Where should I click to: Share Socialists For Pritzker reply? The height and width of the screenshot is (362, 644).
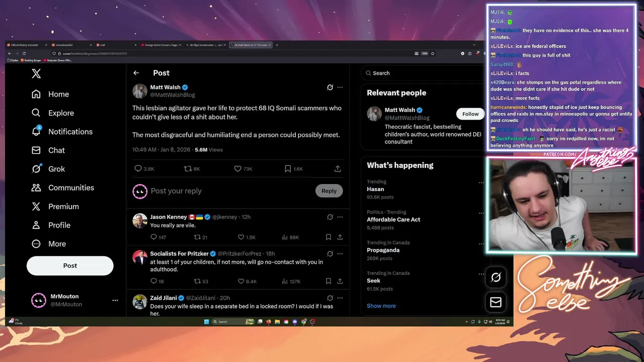point(340,282)
